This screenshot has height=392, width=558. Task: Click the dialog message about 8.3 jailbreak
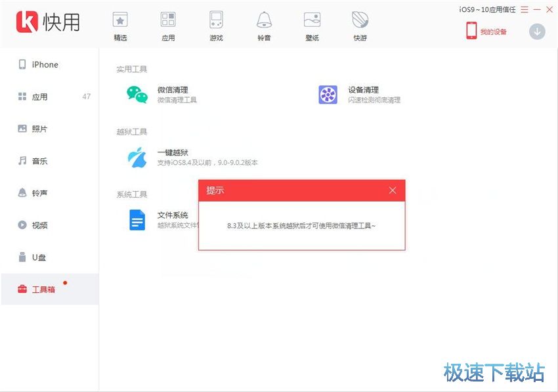[301, 226]
